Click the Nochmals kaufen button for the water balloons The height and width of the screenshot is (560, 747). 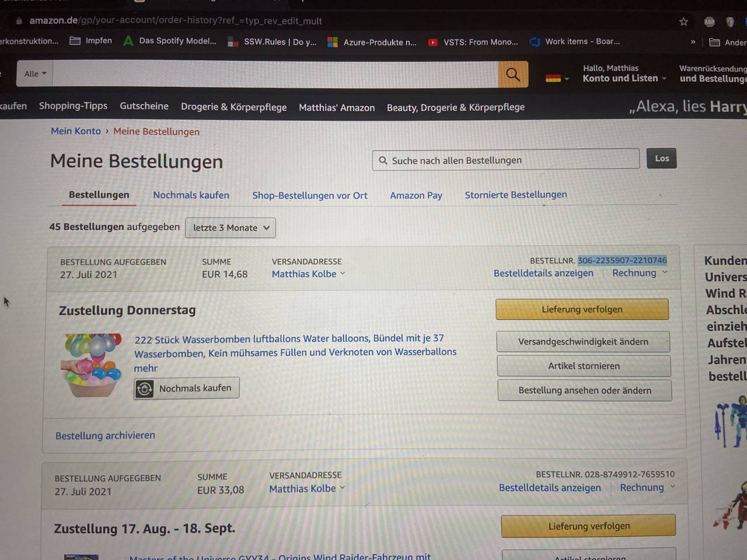(x=187, y=388)
